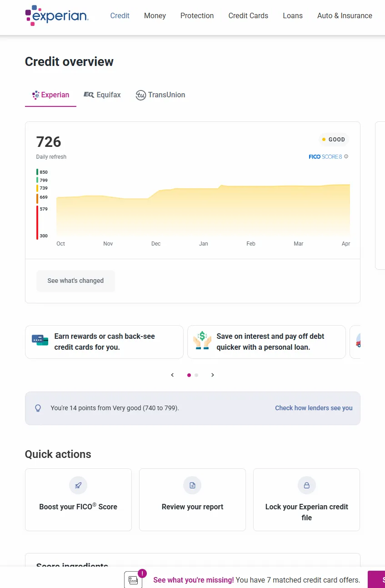Open the Loans nav menu
This screenshot has width=385, height=588.
(293, 15)
